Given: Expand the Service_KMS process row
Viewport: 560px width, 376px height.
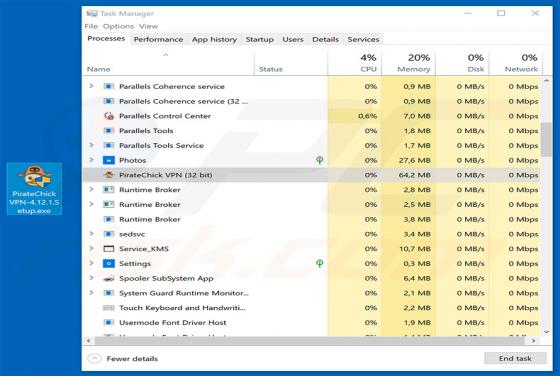Looking at the screenshot, I should 91,249.
